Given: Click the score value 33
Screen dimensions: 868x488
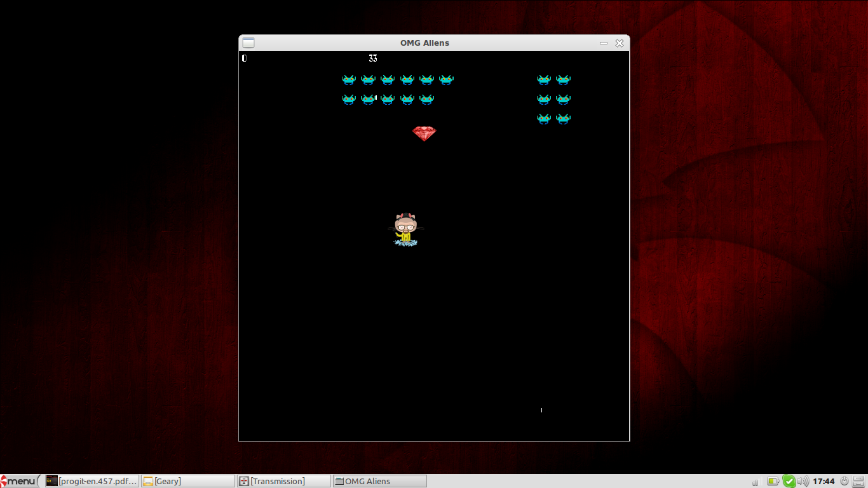Looking at the screenshot, I should [373, 58].
